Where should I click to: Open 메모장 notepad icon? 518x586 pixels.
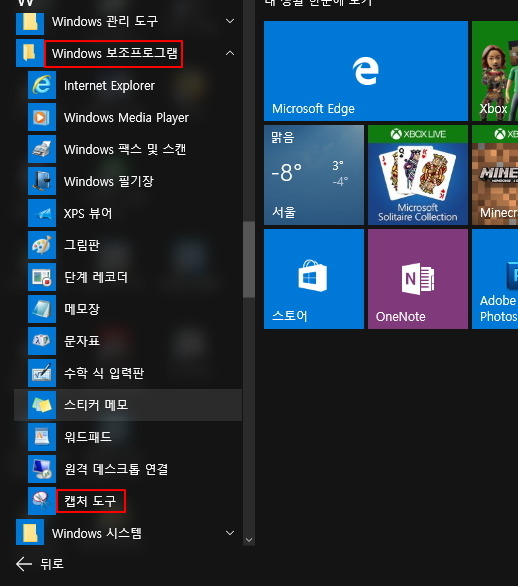pyautogui.click(x=42, y=309)
